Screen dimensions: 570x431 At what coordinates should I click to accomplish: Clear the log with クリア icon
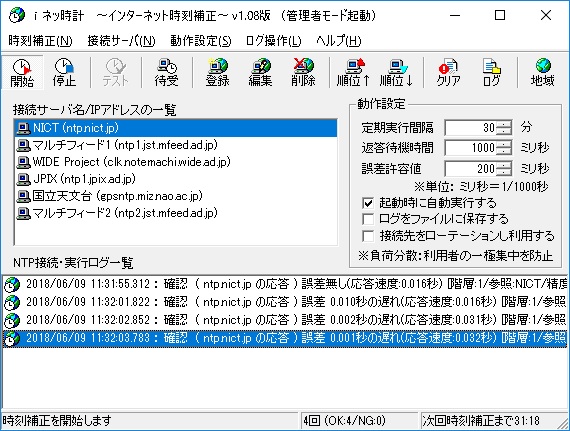pos(449,72)
